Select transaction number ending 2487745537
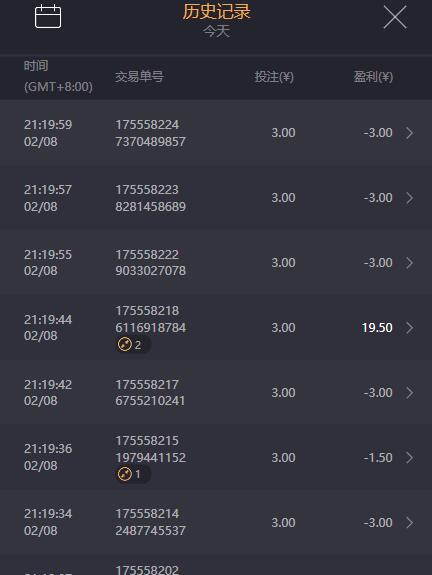 pos(150,522)
